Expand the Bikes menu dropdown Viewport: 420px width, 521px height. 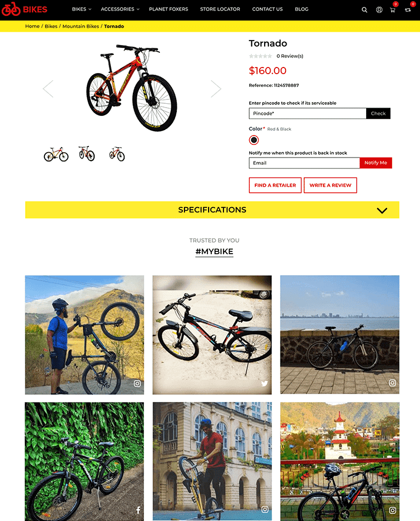pyautogui.click(x=82, y=9)
